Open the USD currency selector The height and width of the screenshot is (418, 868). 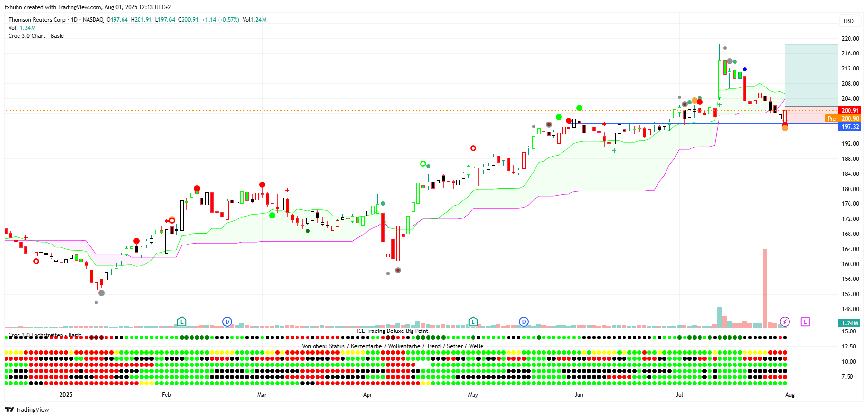(x=849, y=21)
